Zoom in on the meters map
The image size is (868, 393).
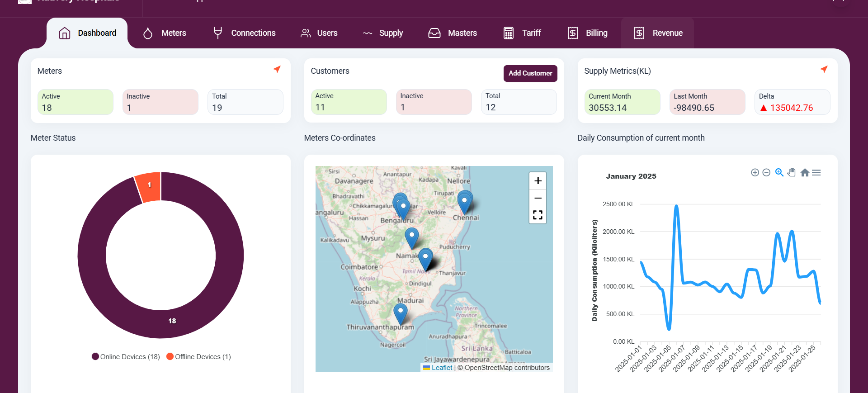(x=538, y=181)
